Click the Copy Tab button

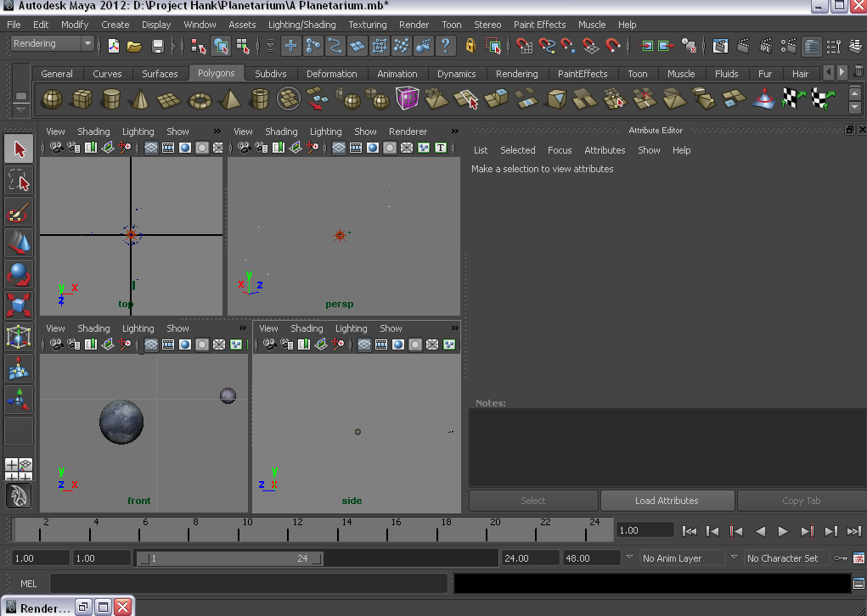tap(802, 501)
